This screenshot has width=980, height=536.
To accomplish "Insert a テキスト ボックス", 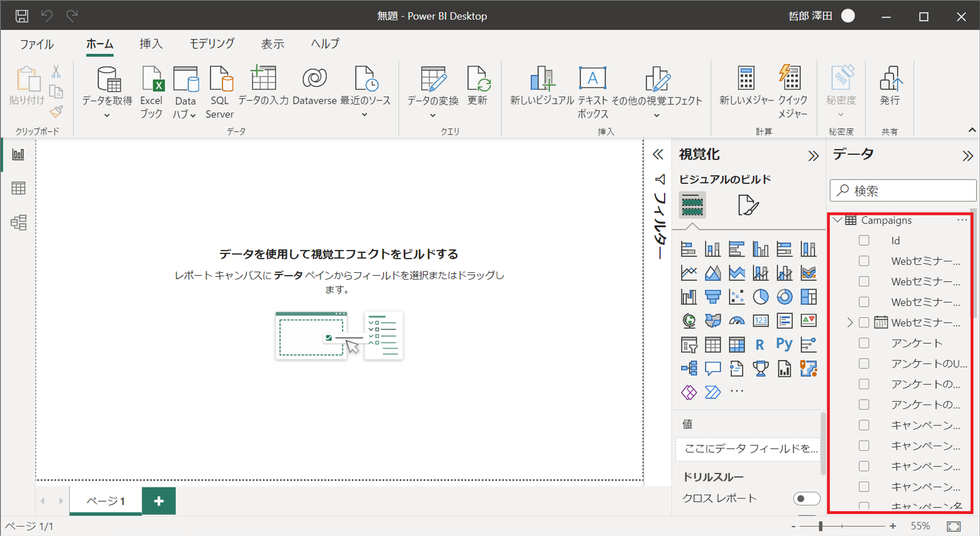I will 592,78.
